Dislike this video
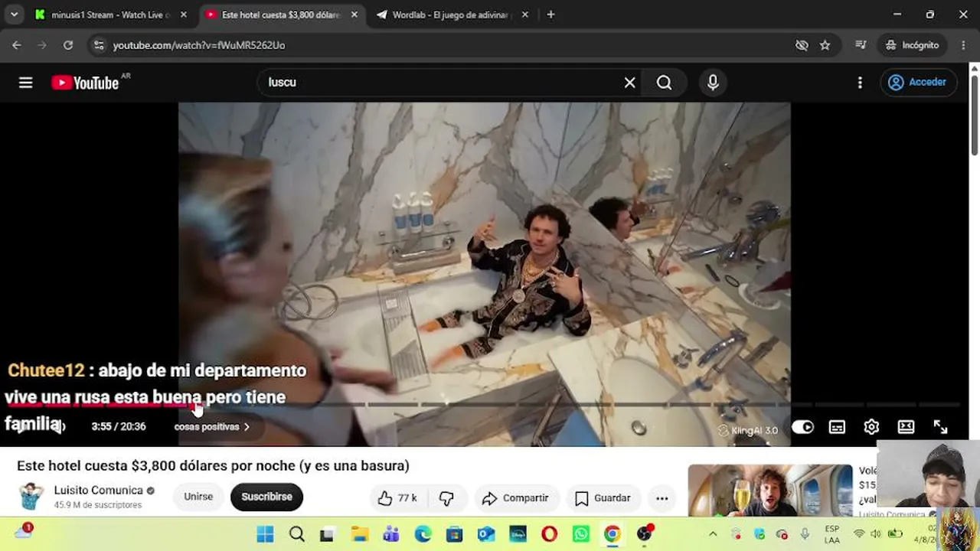Viewport: 980px width, 551px height. [446, 498]
